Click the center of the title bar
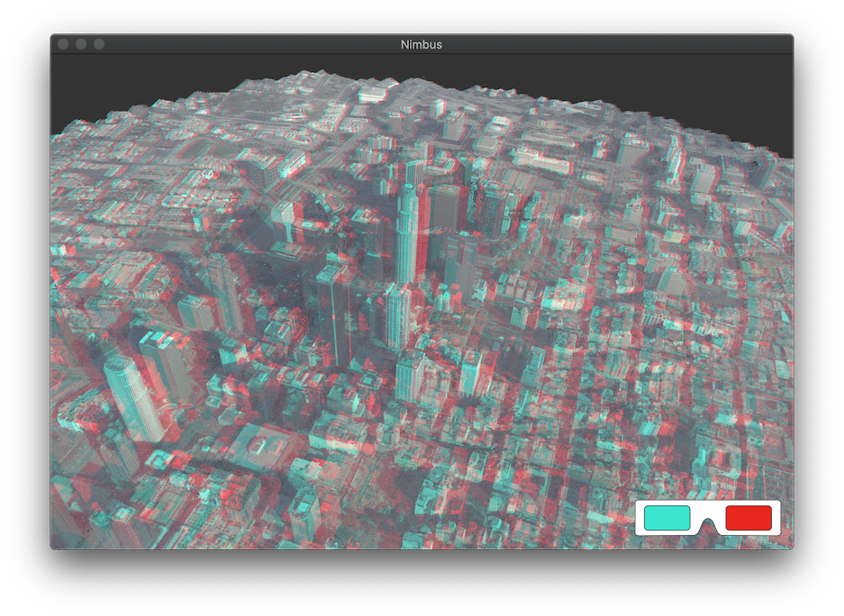This screenshot has width=844, height=616. coord(422,42)
